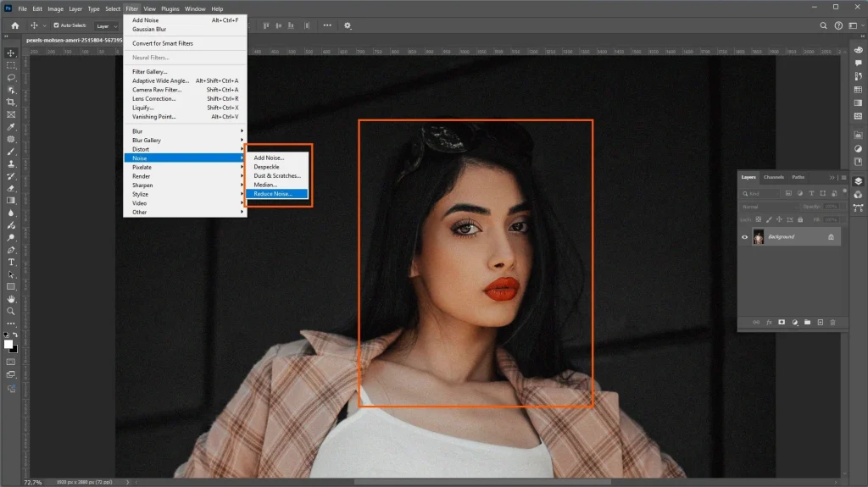The image size is (868, 487).
Task: Expand the Blur submenu
Action: click(x=185, y=131)
